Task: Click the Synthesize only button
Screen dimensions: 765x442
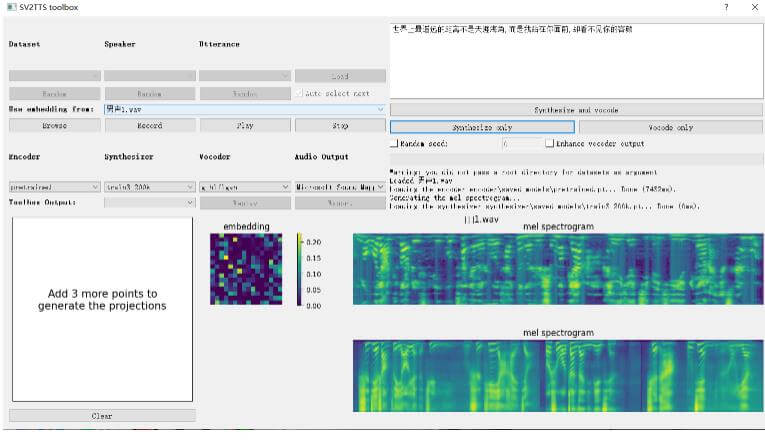Action: [482, 127]
